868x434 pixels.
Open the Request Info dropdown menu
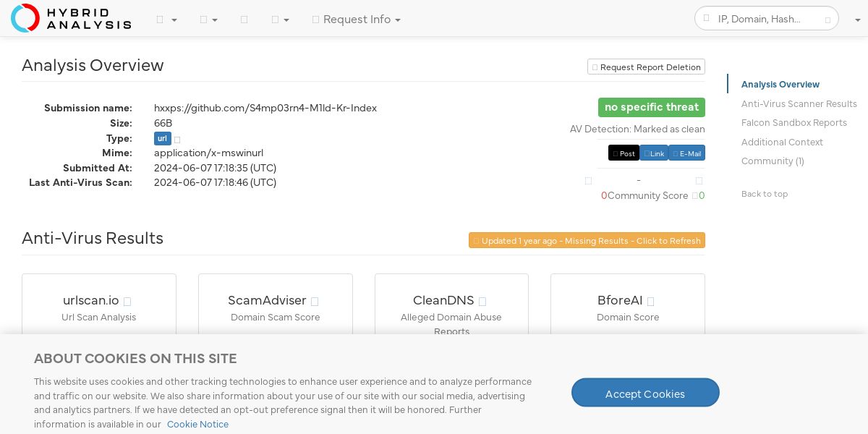tap(357, 20)
